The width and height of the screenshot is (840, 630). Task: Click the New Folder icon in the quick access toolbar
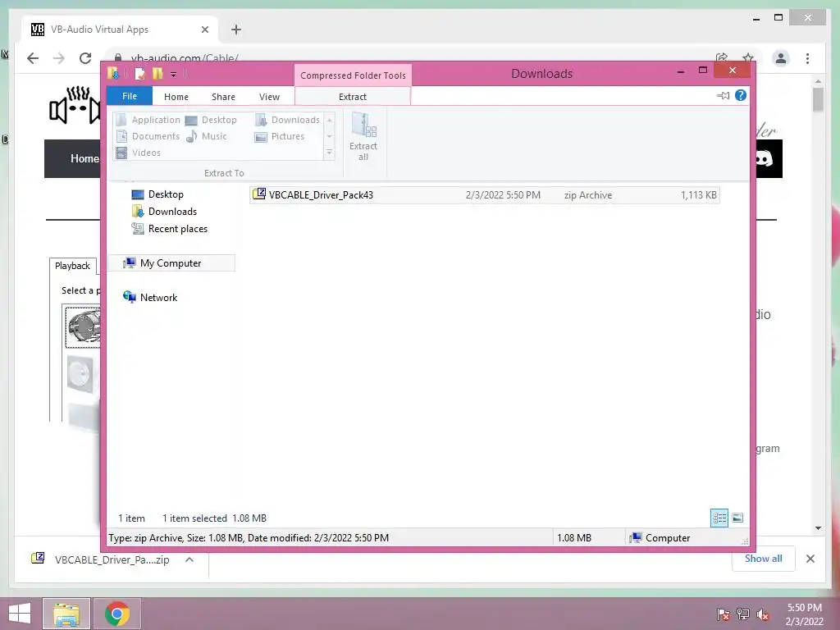[157, 74]
